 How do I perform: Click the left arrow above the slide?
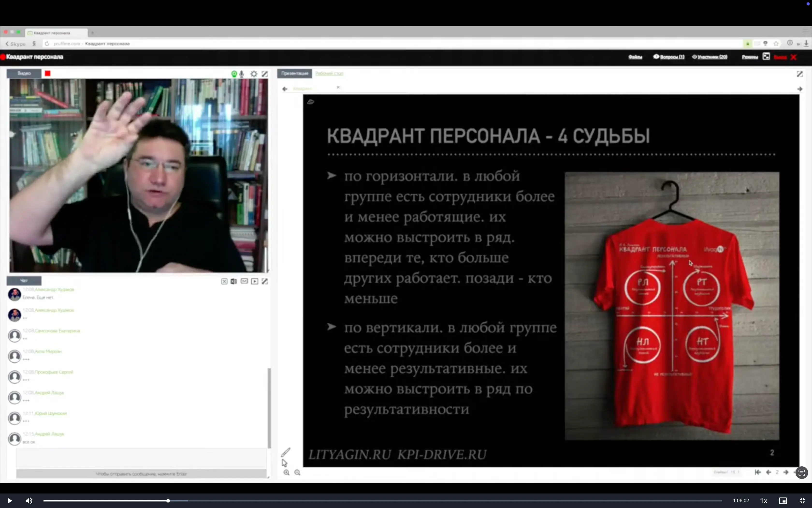(x=285, y=89)
